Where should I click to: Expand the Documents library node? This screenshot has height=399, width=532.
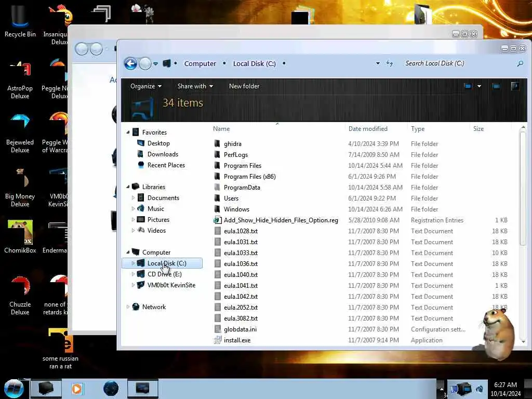click(x=133, y=198)
